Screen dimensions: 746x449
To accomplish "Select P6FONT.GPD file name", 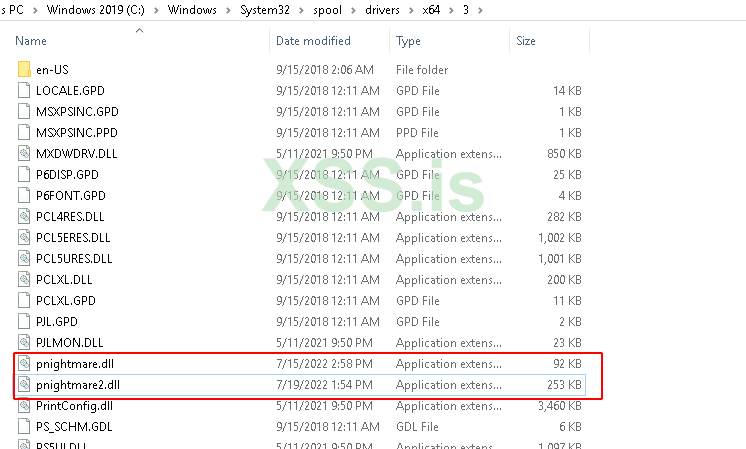I will click(x=71, y=195).
